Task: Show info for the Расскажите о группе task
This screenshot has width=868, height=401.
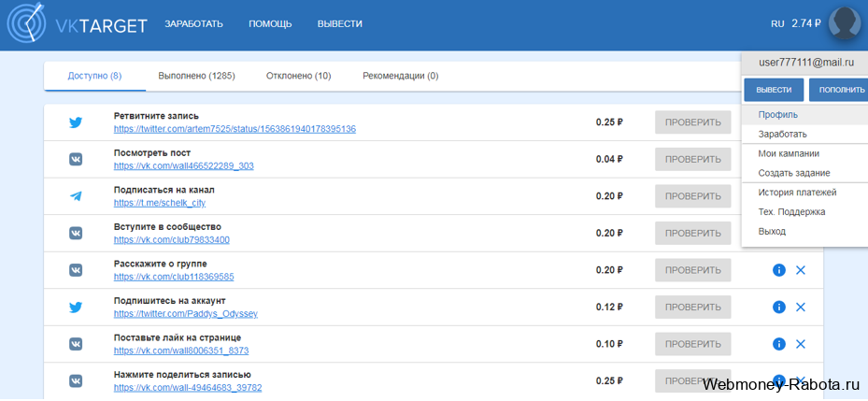Action: 779,270
